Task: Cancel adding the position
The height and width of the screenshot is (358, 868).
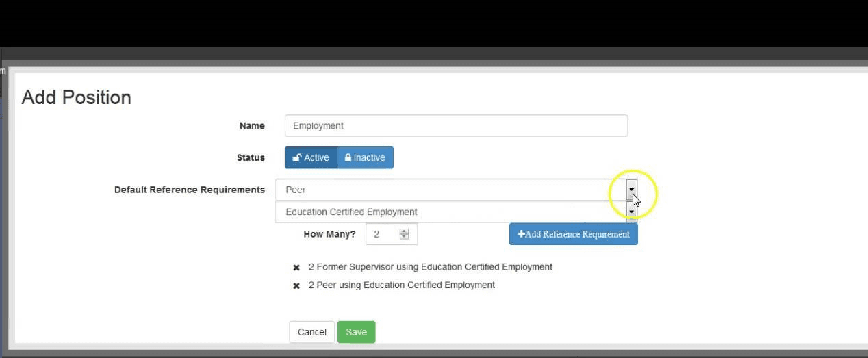Action: pos(311,332)
